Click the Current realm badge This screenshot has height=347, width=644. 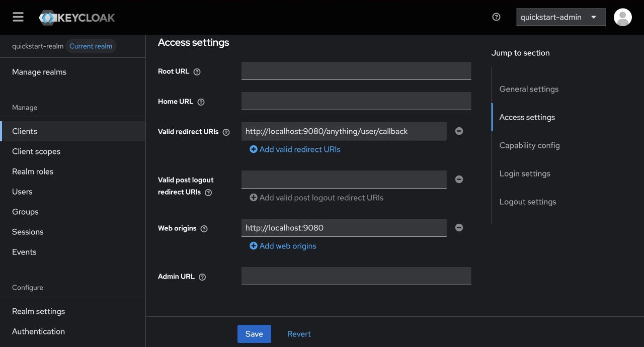[91, 46]
